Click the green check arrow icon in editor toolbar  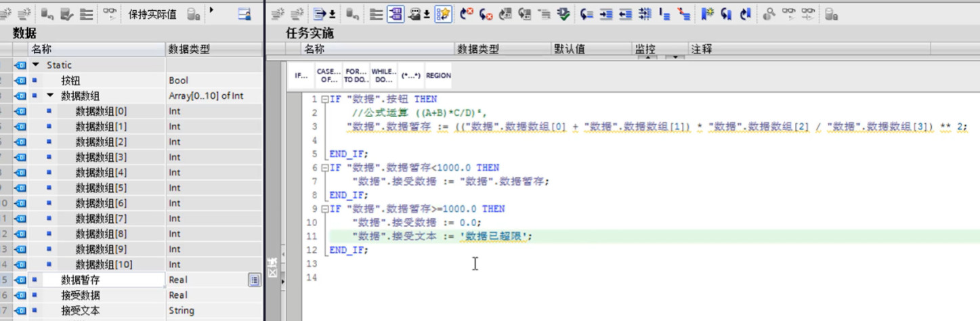point(563,14)
